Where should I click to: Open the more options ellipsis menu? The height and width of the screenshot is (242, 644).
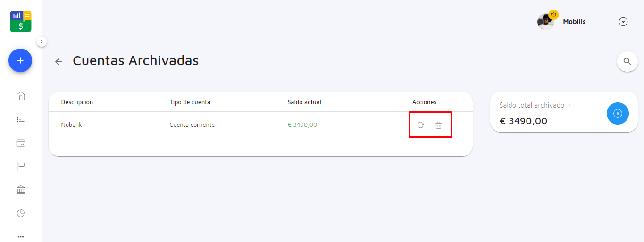pos(21,236)
